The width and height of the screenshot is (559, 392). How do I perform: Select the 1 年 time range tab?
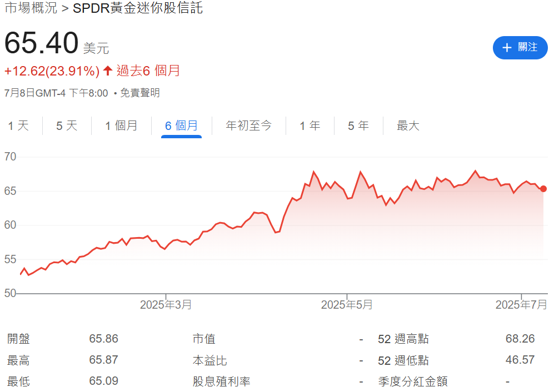(310, 126)
